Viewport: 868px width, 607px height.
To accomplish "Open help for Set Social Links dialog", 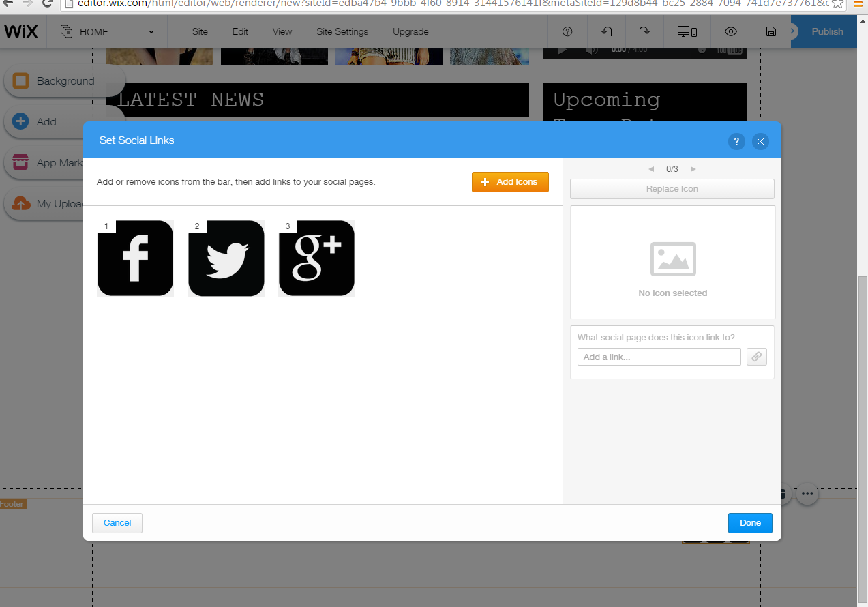I will tap(736, 141).
